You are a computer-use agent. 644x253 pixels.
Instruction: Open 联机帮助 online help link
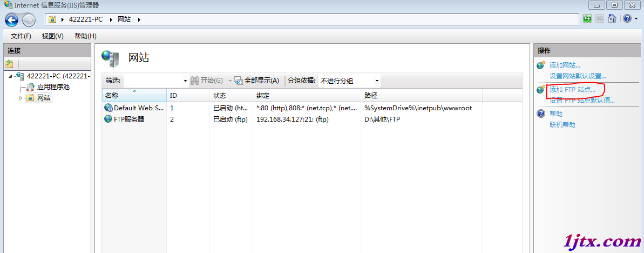(562, 125)
